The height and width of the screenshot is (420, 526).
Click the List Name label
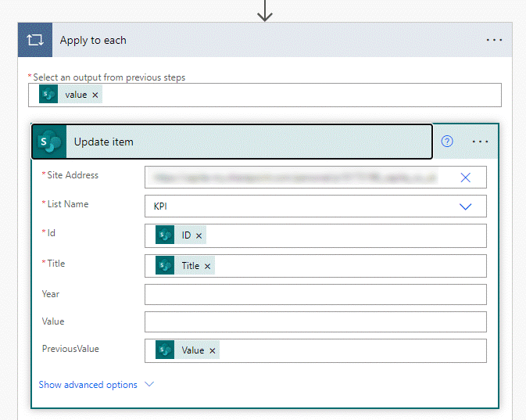(x=68, y=204)
